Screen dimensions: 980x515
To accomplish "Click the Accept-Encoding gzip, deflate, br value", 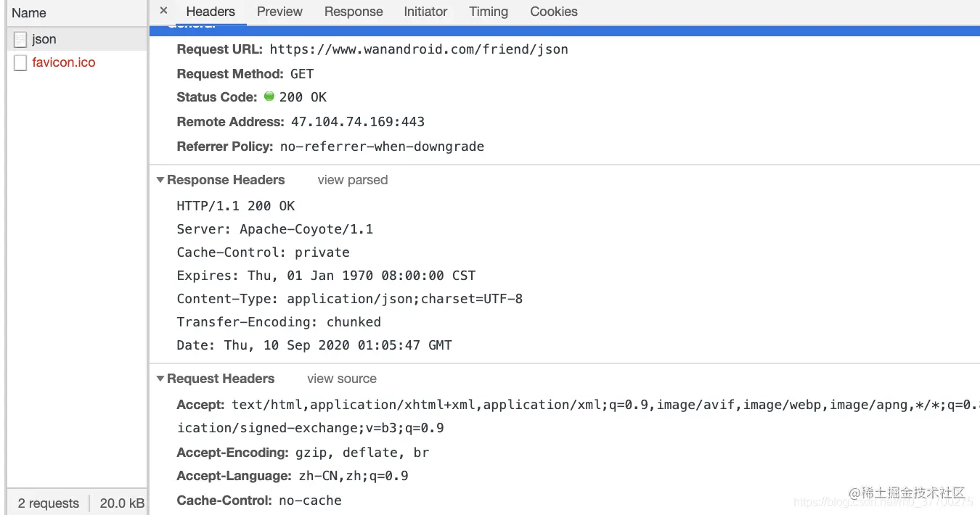I will (362, 453).
